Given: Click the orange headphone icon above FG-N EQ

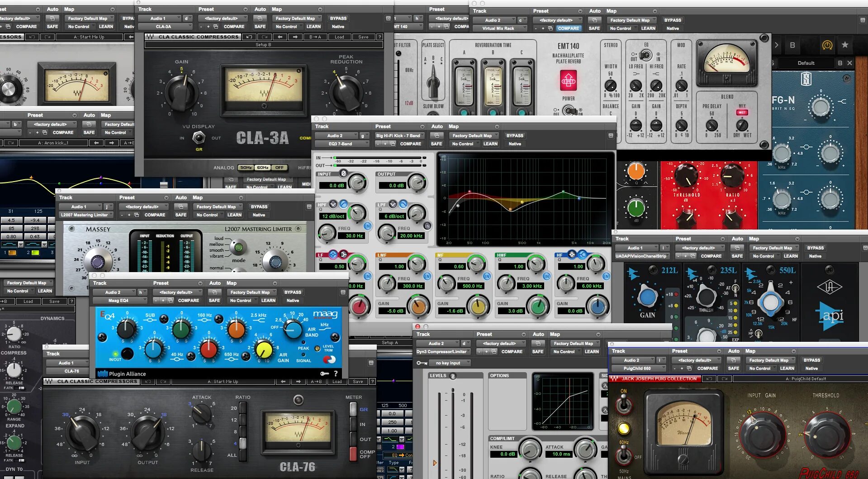Looking at the screenshot, I should click(x=827, y=45).
